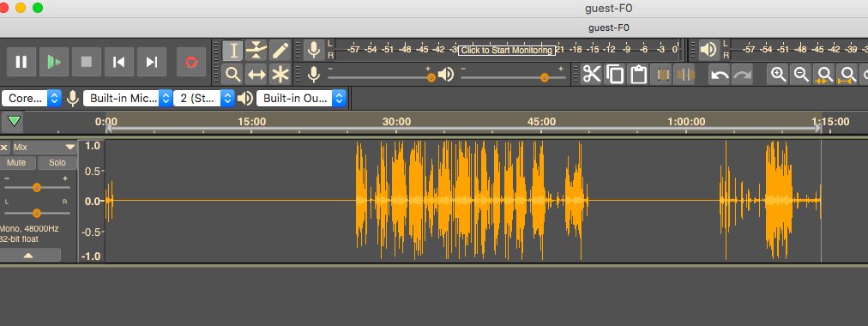Adjust the Mix track gain slider

click(37, 188)
